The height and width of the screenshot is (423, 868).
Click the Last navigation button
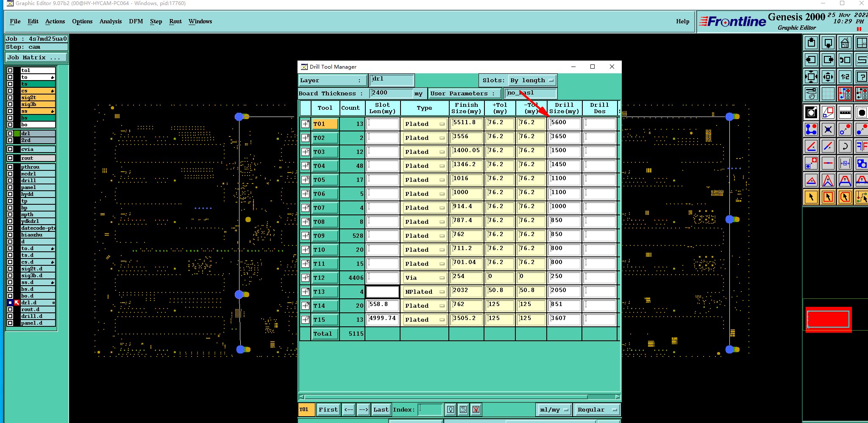[381, 409]
